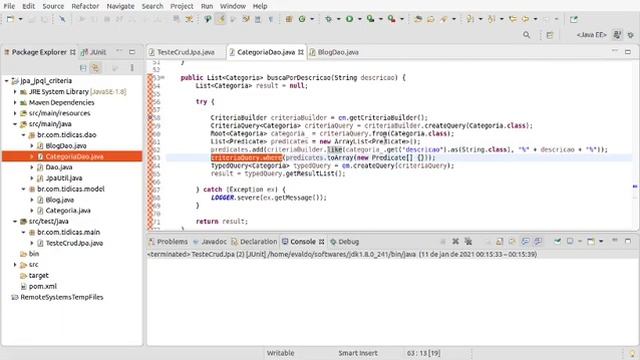Switch to the Debug perspective icon
Image resolution: width=640 pixels, height=360 pixels.
631,35
